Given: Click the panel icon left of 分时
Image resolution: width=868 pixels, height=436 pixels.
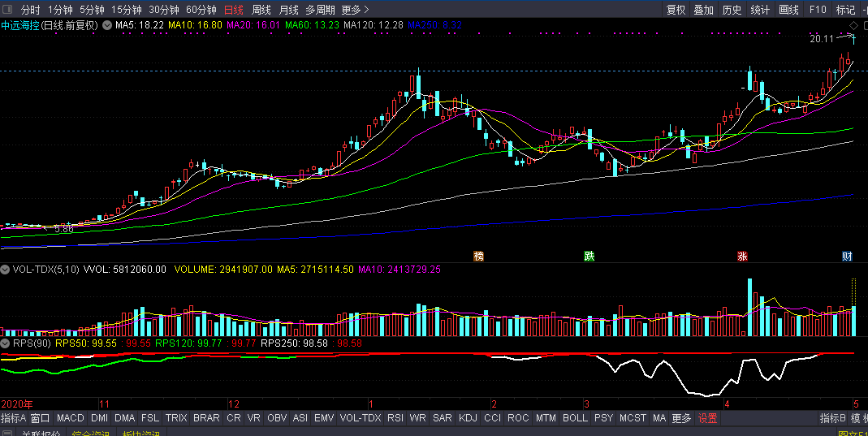Looking at the screenshot, I should click(7, 10).
